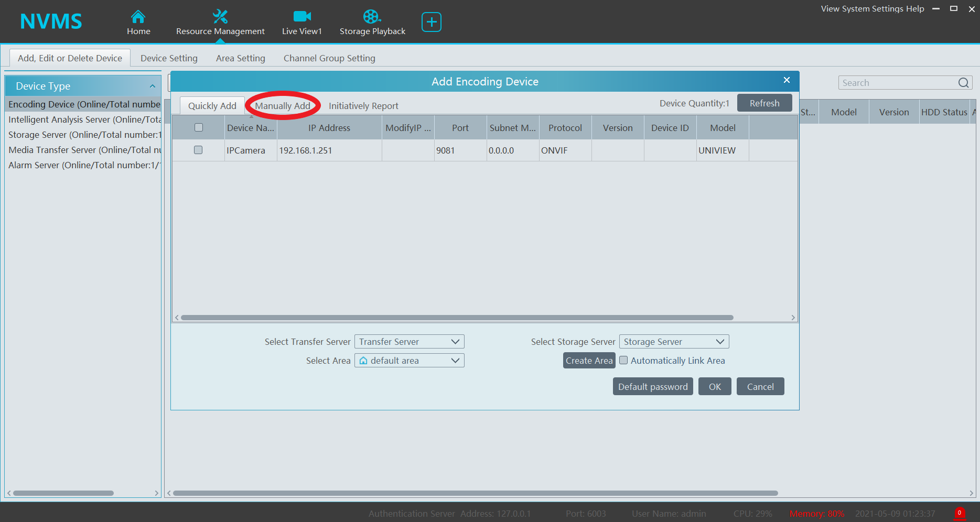Click the search magnifier icon

tap(963, 83)
